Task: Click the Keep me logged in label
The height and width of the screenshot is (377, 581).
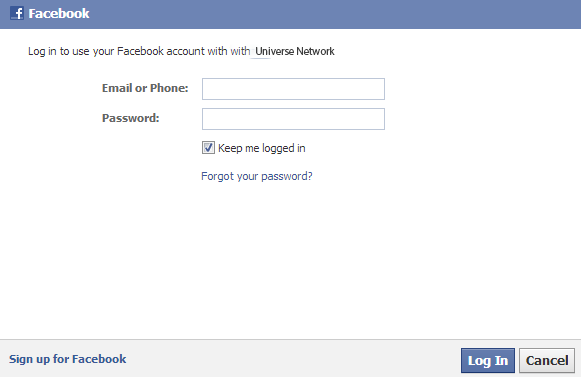Action: [262, 148]
